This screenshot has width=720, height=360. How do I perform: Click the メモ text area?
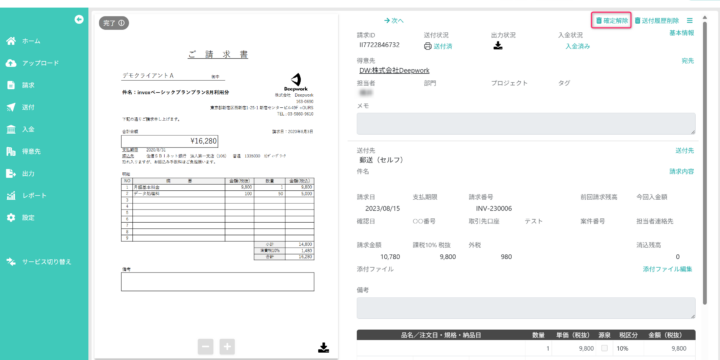526,124
